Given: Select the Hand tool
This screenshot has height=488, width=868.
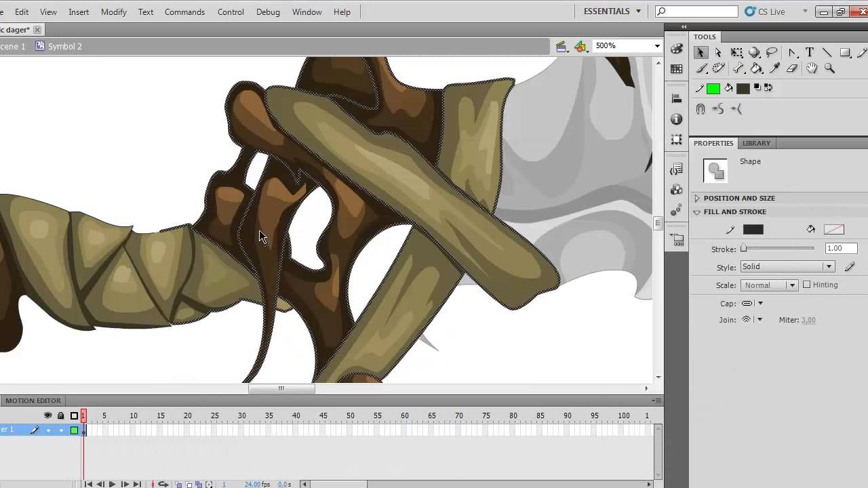Looking at the screenshot, I should click(x=812, y=68).
